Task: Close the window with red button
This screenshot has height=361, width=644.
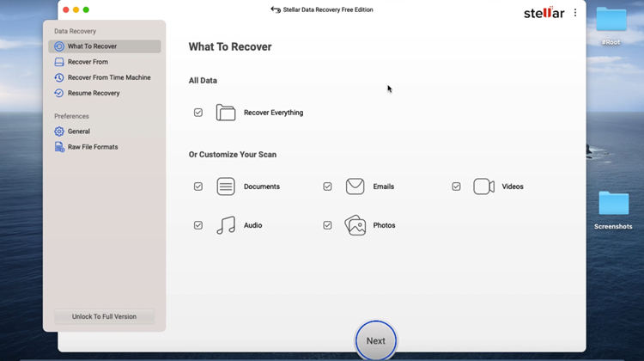Action: tap(66, 9)
